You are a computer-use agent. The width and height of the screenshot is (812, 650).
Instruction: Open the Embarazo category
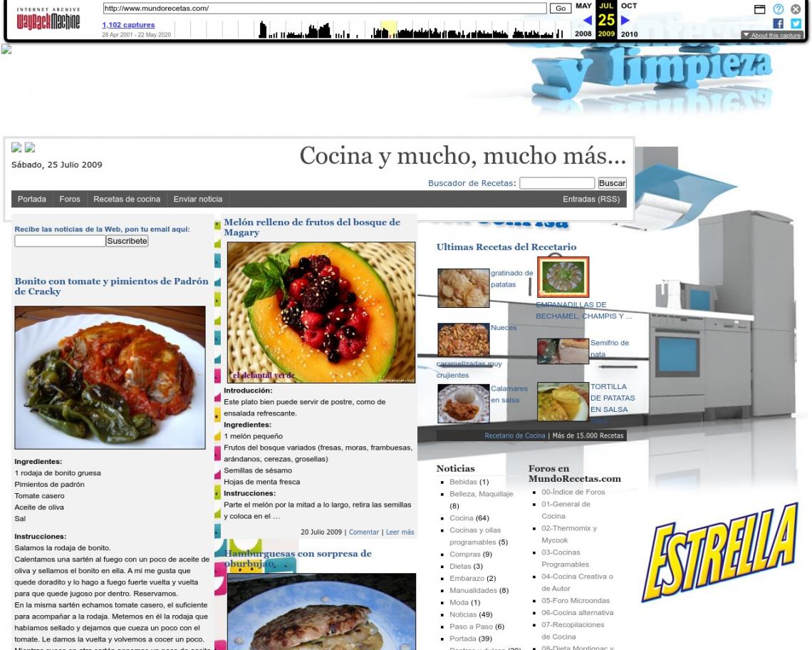(467, 578)
